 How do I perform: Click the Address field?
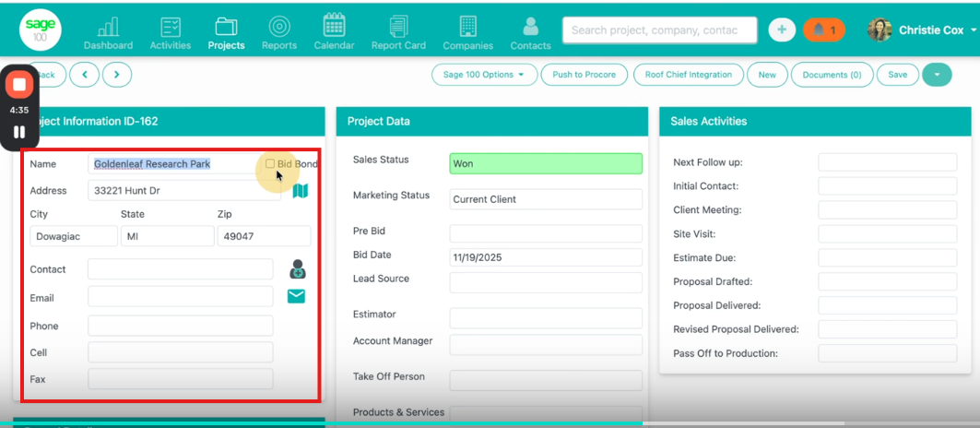[x=184, y=190]
